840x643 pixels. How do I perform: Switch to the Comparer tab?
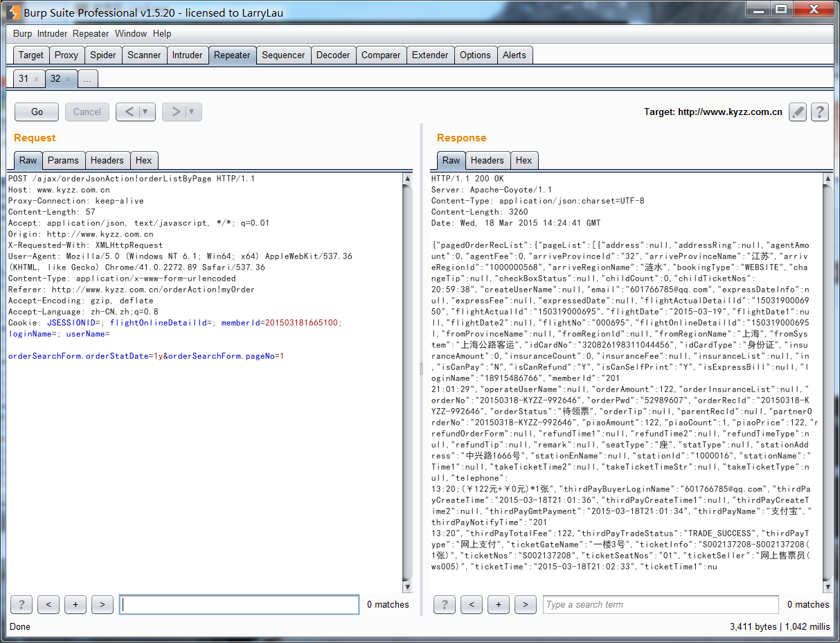pos(381,55)
